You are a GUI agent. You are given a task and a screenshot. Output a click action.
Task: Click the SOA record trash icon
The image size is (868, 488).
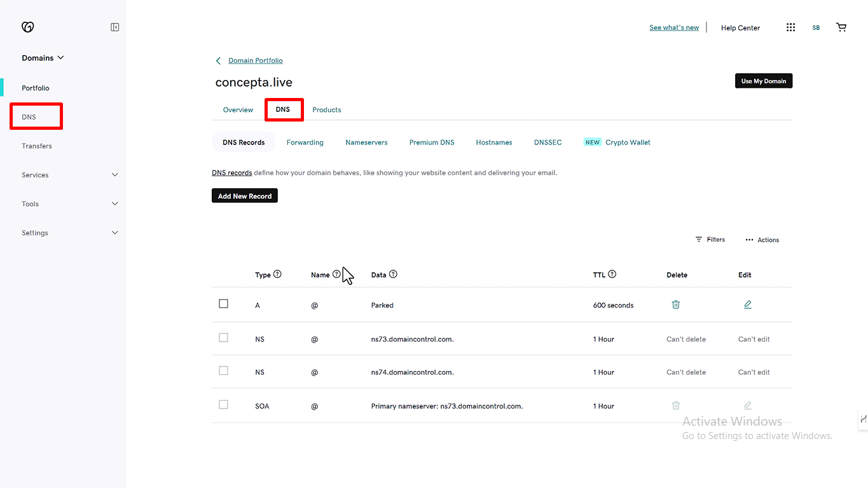coord(676,405)
